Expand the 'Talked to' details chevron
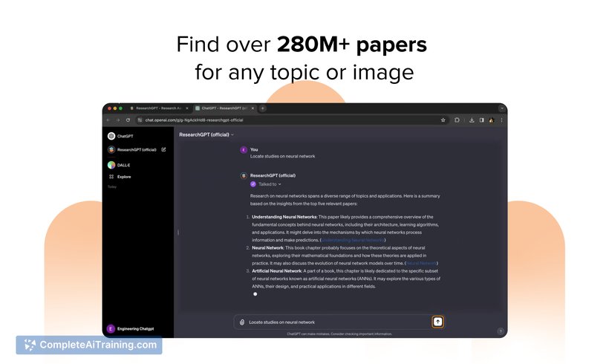609x364 pixels. tap(280, 184)
